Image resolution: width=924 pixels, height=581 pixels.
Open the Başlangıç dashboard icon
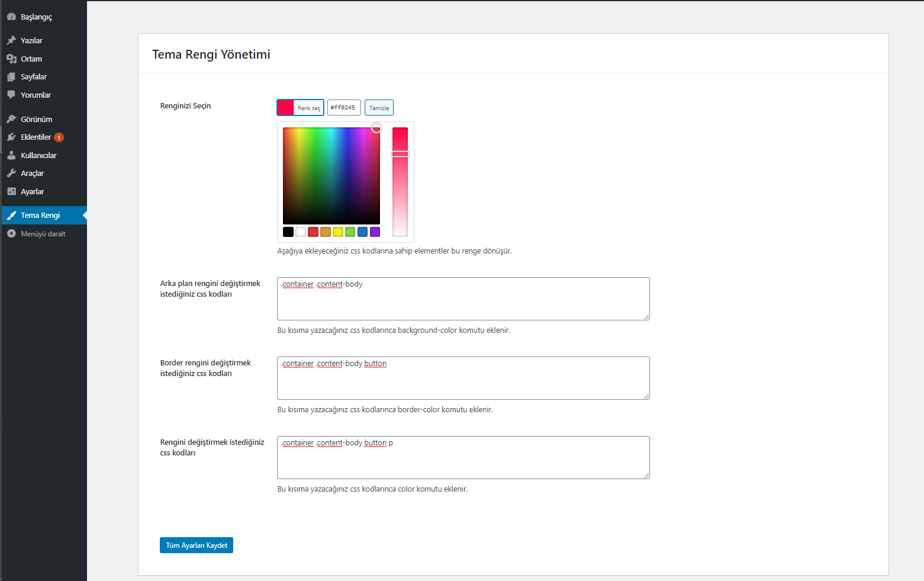tap(11, 17)
